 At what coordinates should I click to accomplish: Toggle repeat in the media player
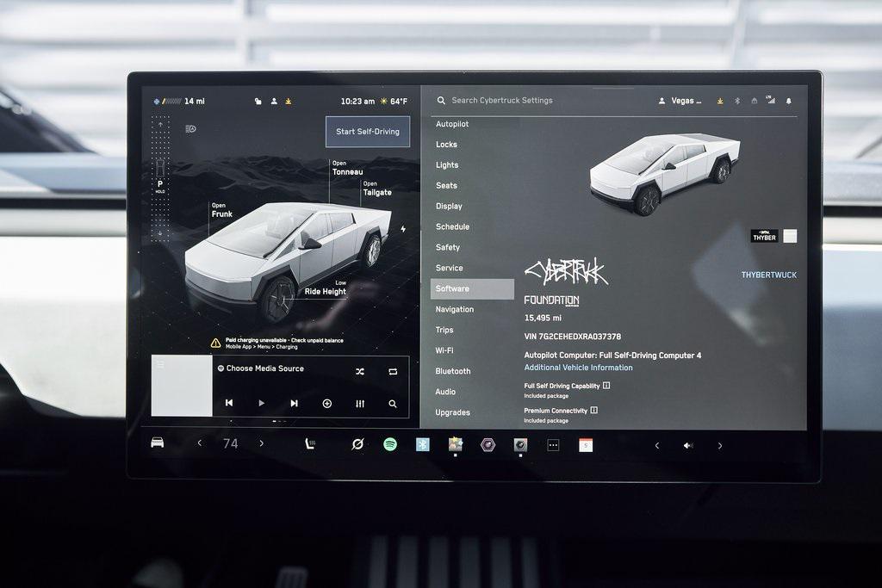coord(393,371)
